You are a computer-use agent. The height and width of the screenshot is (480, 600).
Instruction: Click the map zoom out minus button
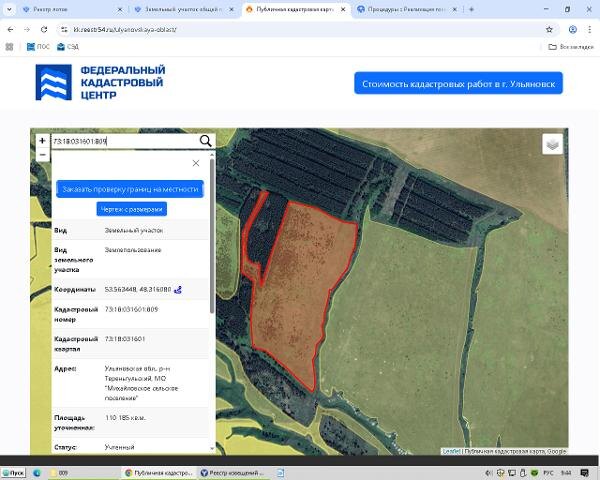point(42,155)
